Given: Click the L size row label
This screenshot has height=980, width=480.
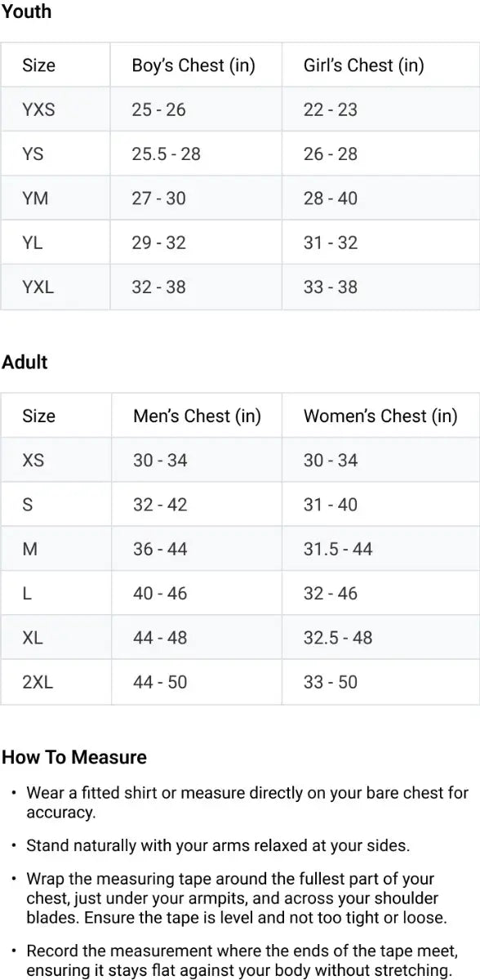Looking at the screenshot, I should [56, 593].
